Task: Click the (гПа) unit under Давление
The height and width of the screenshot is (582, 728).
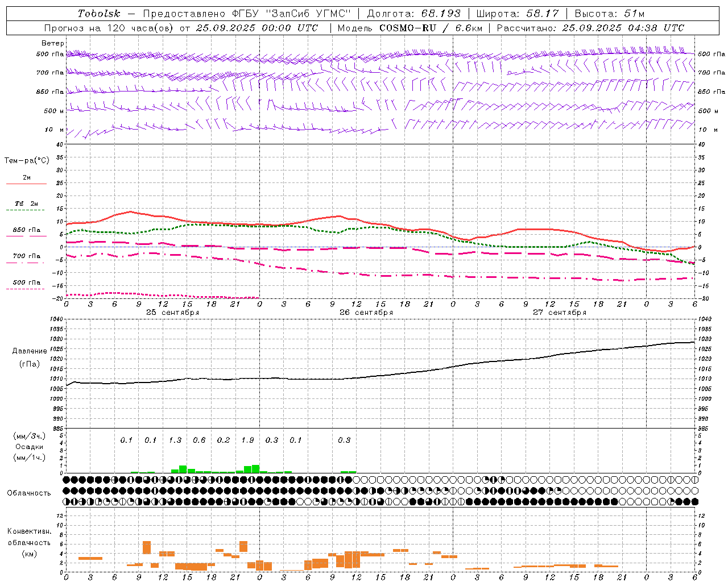Action: tap(29, 364)
